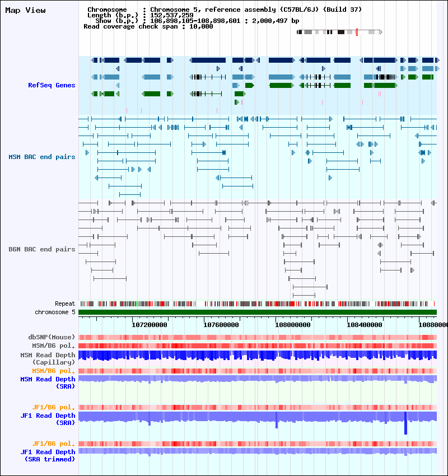Open the RefSeq Genes track link
The width and height of the screenshot is (448, 476).
[52, 85]
